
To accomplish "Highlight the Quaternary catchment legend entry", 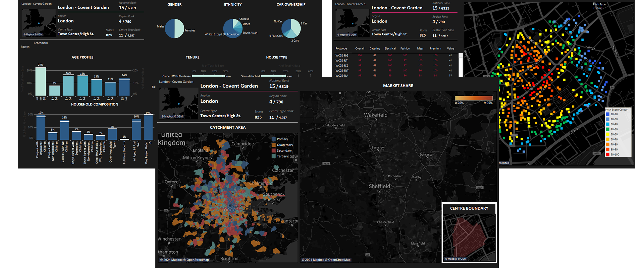I will (282, 145).
